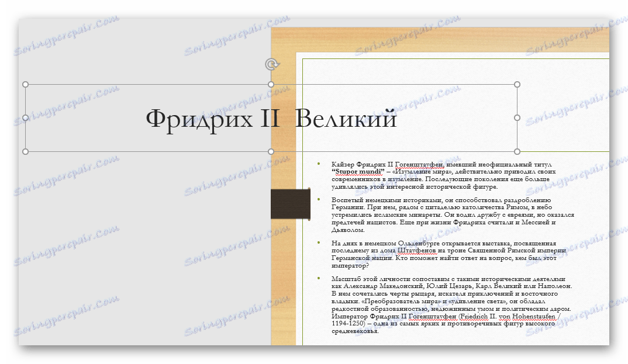Select the middle-left sizing handle of the title box

point(25,118)
